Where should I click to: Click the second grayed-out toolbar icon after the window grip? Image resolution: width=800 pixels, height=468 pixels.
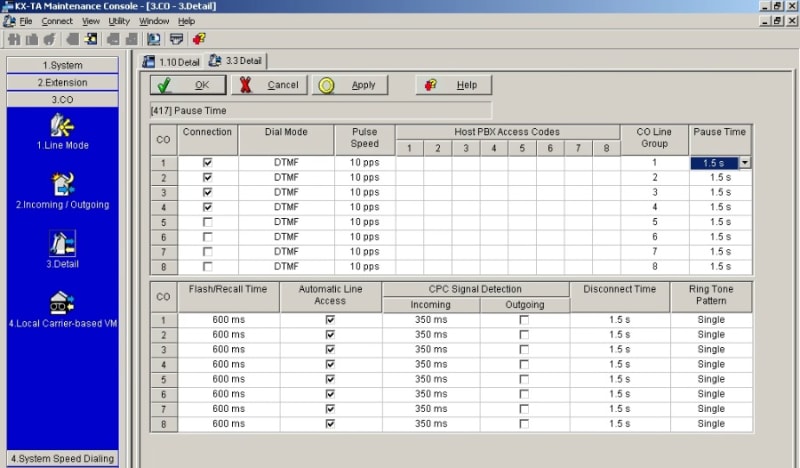(32, 39)
